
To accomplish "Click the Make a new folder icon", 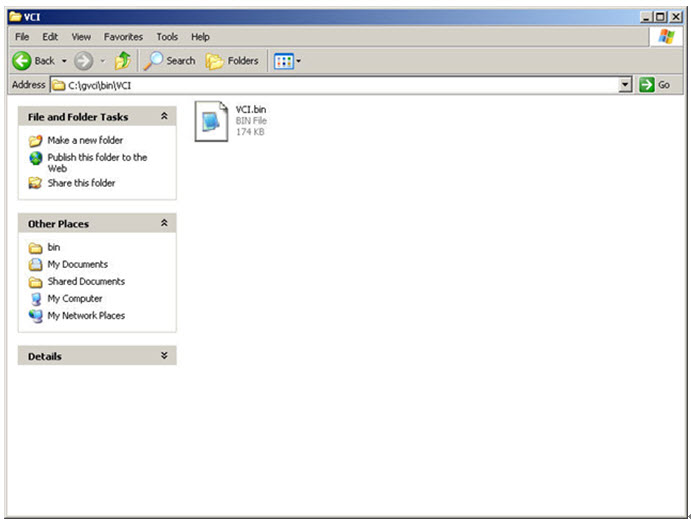I will [x=35, y=141].
